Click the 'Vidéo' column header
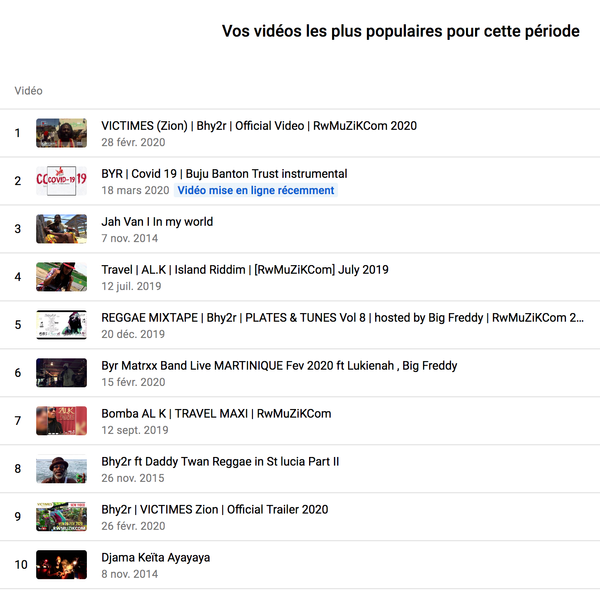 [x=29, y=91]
